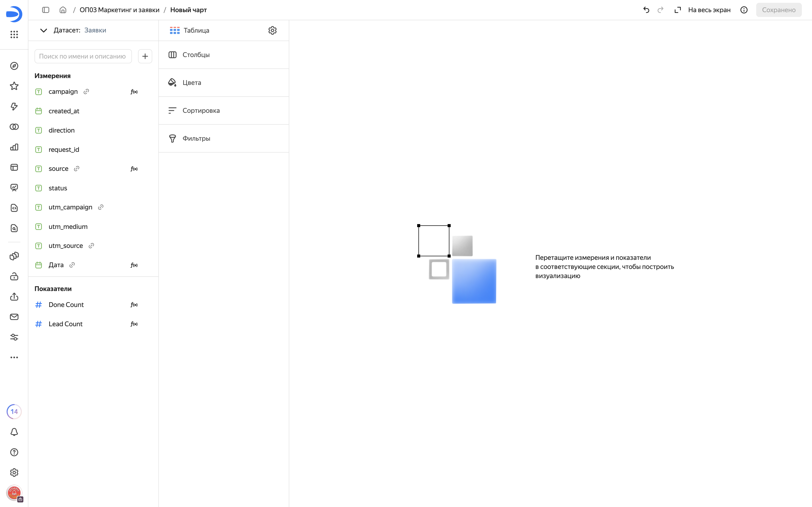Click the home icon in breadcrumbs
Screen dimensions: 812x507
63,10
